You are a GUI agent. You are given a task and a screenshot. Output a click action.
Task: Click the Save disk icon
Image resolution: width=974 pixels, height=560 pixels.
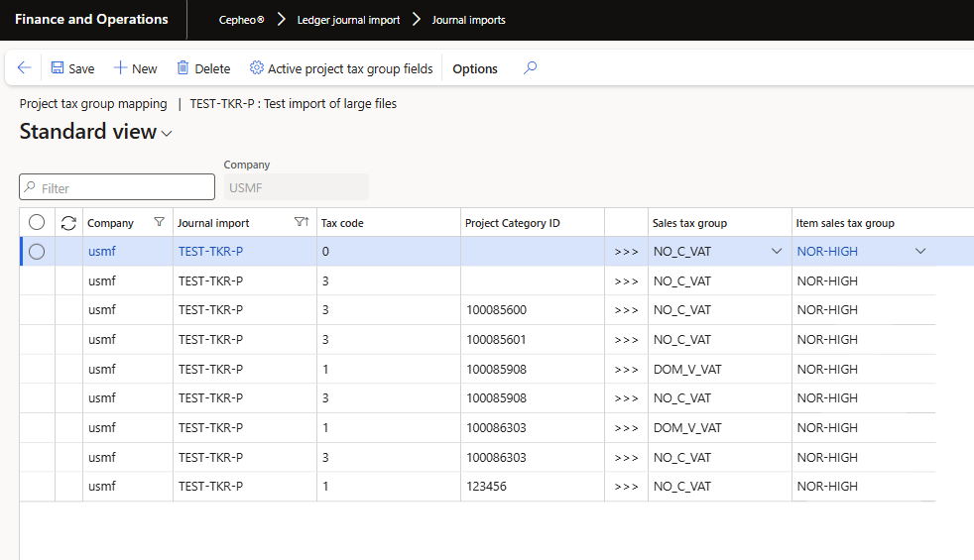(58, 67)
